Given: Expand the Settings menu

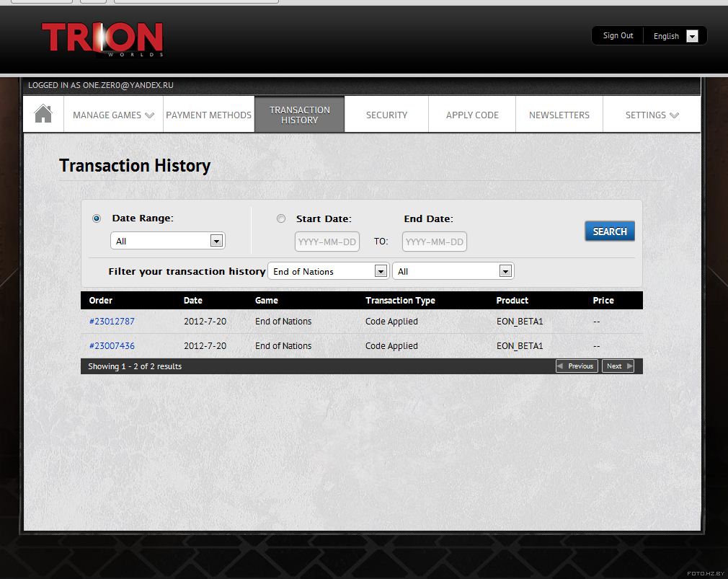Looking at the screenshot, I should pos(652,115).
